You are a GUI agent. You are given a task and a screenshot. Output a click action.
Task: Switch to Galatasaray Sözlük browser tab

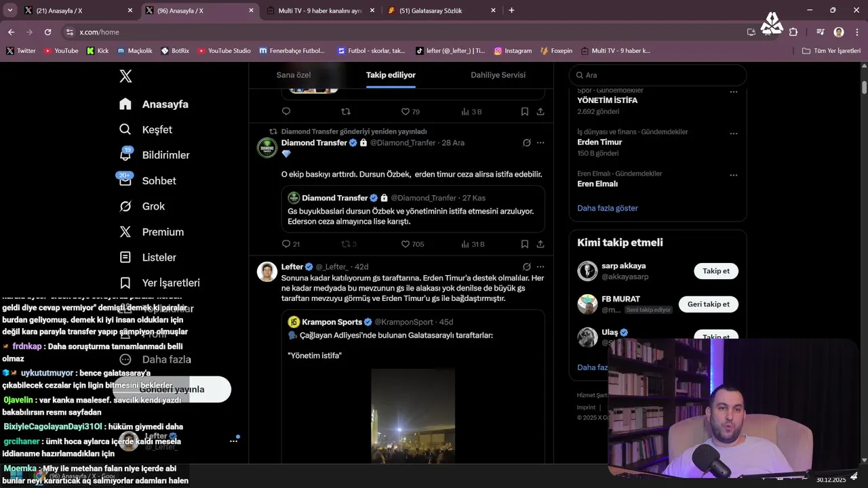[x=441, y=11]
